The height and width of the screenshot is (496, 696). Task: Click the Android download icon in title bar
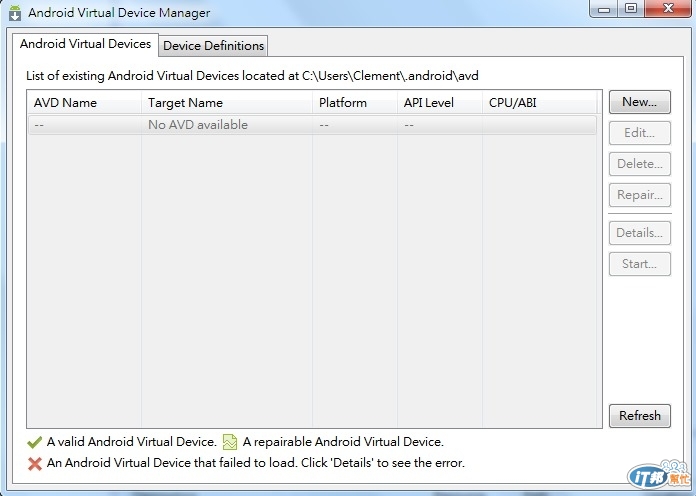[x=15, y=13]
